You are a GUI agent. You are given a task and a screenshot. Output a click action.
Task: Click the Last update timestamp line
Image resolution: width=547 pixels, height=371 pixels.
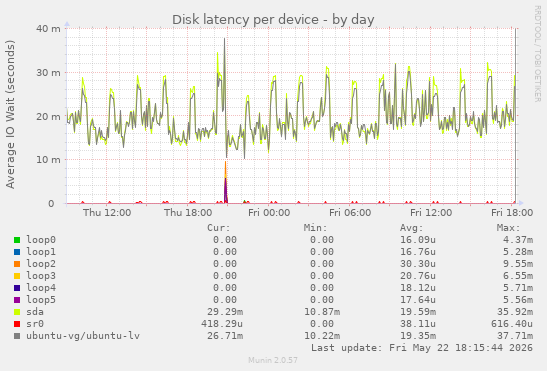pos(422,348)
